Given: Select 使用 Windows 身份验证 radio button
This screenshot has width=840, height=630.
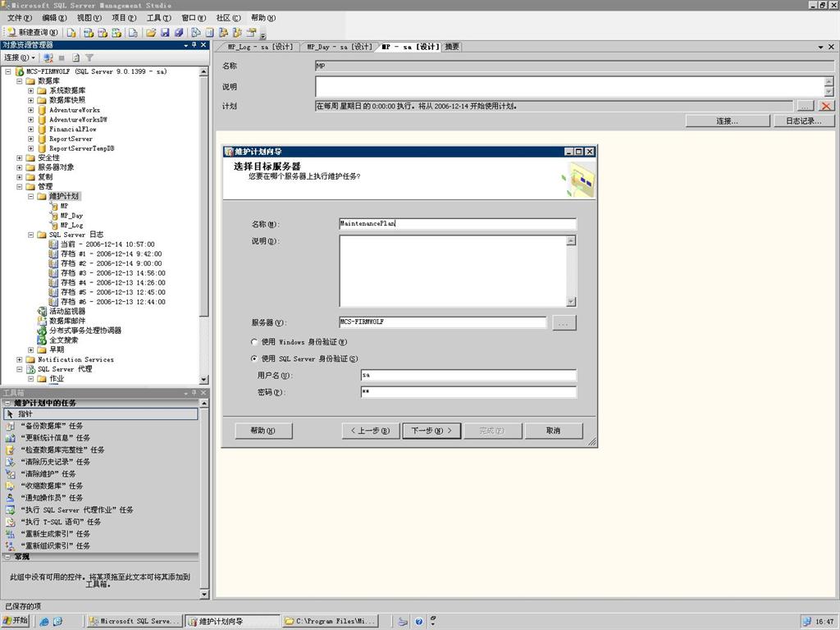Looking at the screenshot, I should tap(254, 342).
